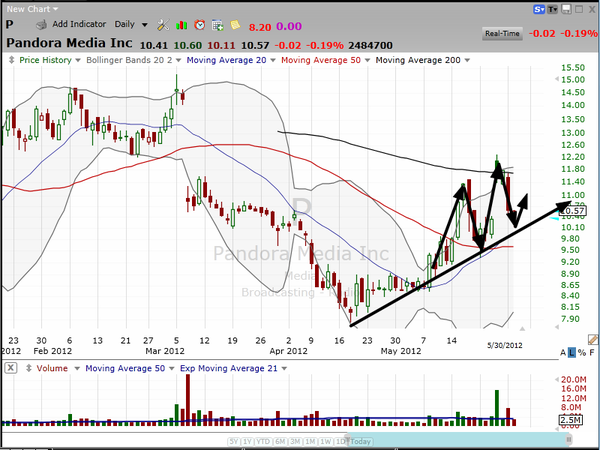Expand the Moving Average 200 dropdown arrow
This screenshot has width=600, height=450.
tap(467, 60)
